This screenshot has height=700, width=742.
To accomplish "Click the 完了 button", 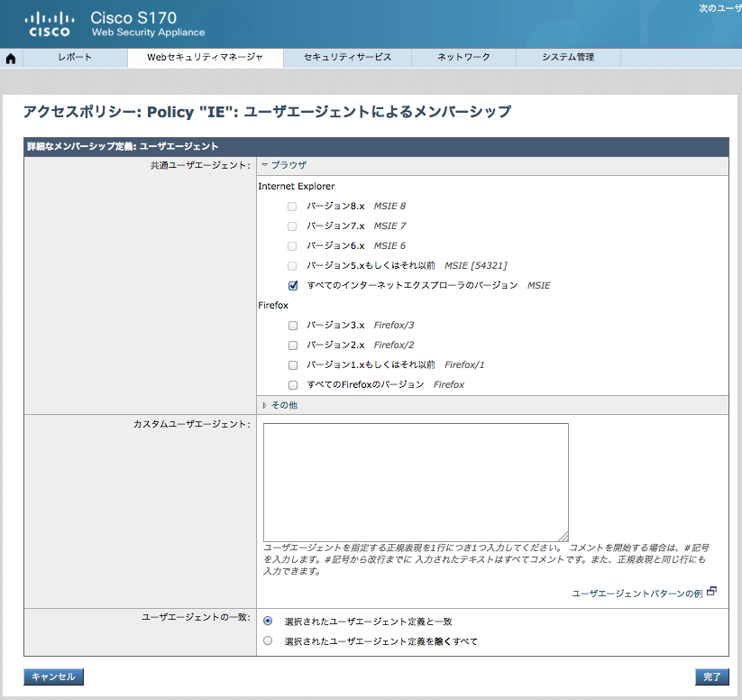I will pyautogui.click(x=711, y=677).
